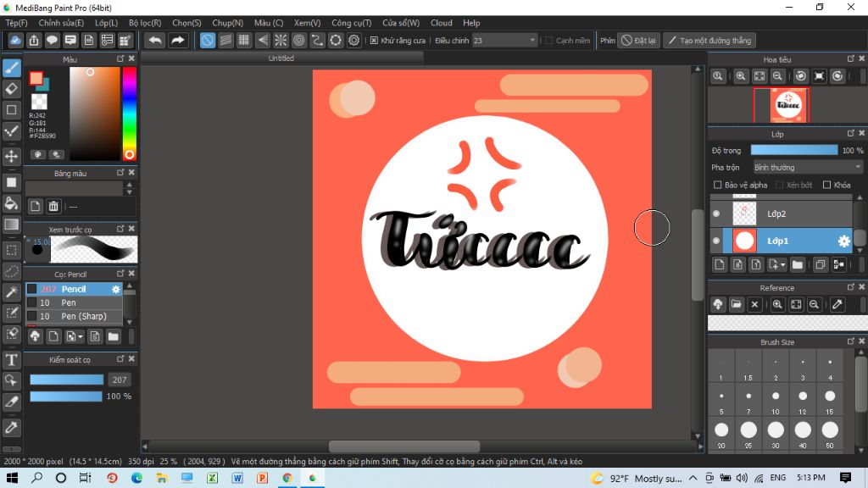
Task: Select the Text tool
Action: tap(12, 360)
